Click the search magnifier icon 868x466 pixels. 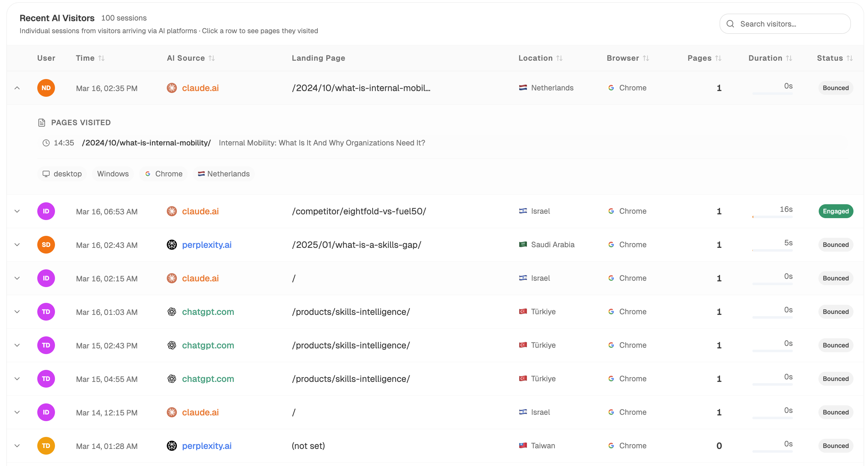click(730, 24)
